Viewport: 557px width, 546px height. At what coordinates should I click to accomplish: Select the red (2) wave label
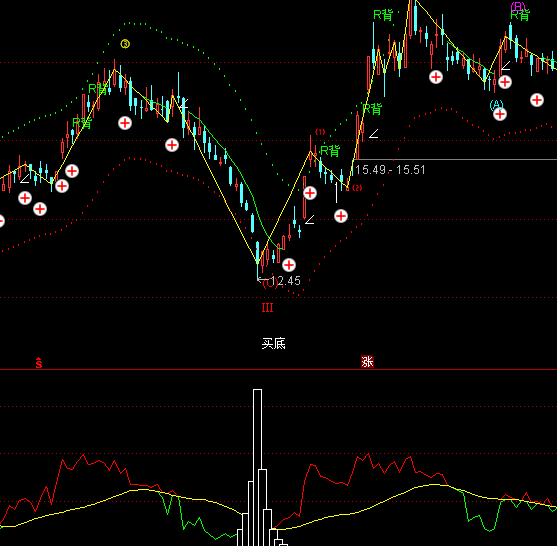[357, 188]
